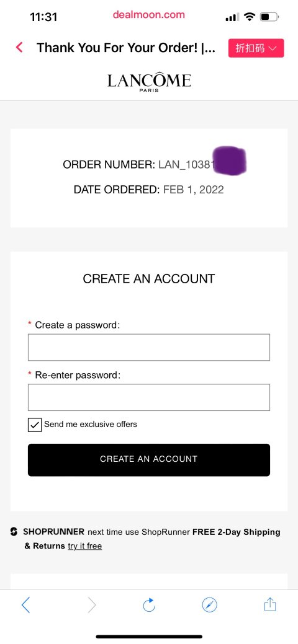Click the order number LAN_10381 text
The image size is (298, 644).
[x=187, y=165]
